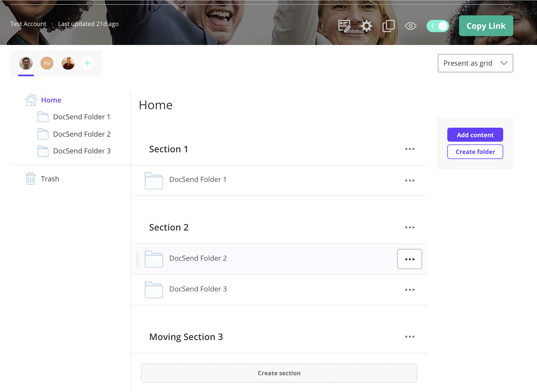Open Trash in sidebar

click(x=50, y=179)
